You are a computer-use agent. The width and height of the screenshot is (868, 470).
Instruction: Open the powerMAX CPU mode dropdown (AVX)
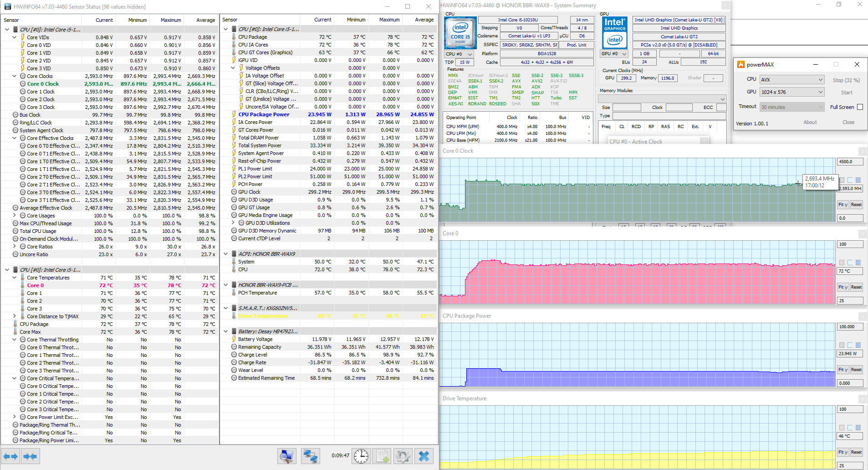pos(792,80)
